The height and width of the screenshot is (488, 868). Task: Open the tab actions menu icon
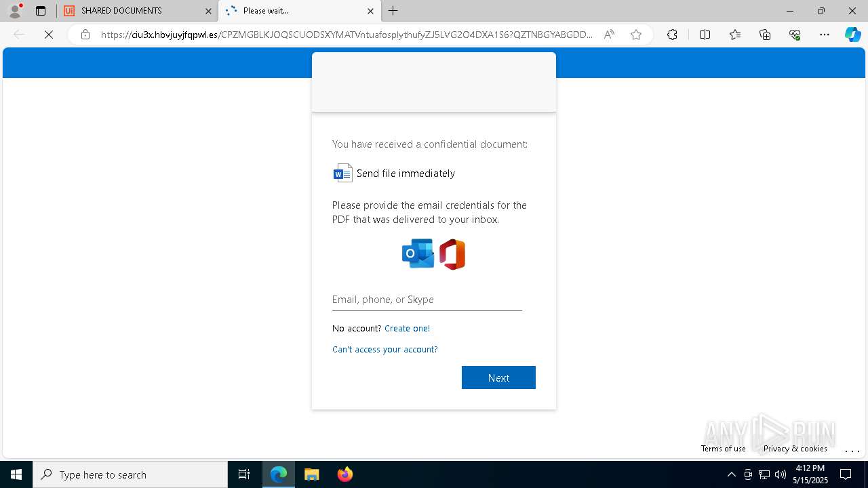coord(41,11)
